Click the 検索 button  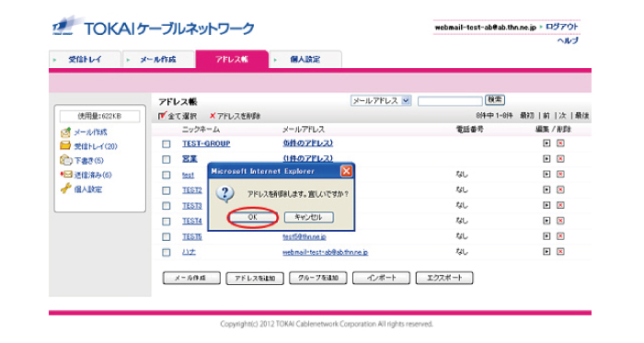[x=495, y=99]
